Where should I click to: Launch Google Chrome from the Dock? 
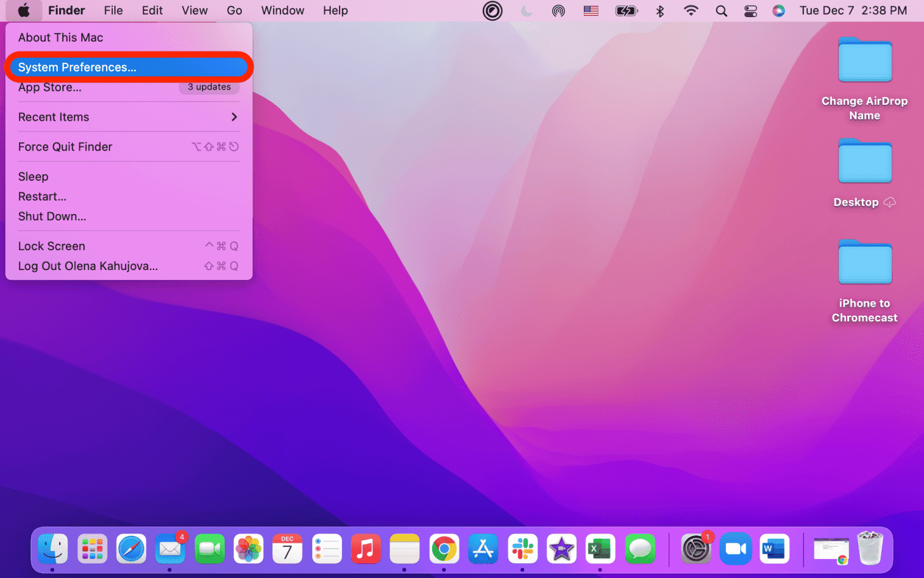click(444, 549)
